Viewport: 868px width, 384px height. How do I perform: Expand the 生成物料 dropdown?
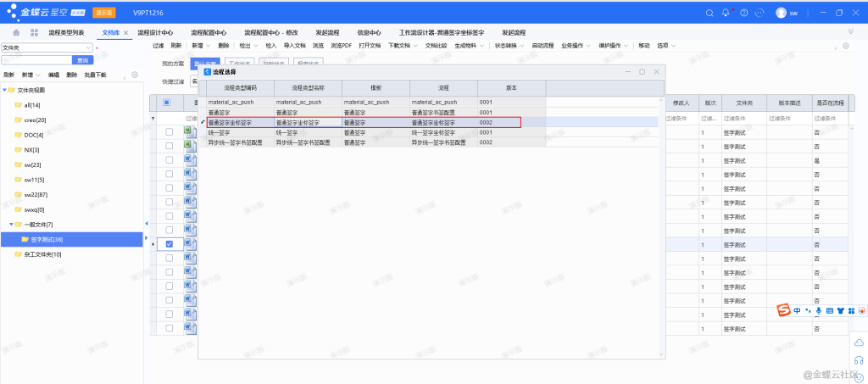pos(482,46)
